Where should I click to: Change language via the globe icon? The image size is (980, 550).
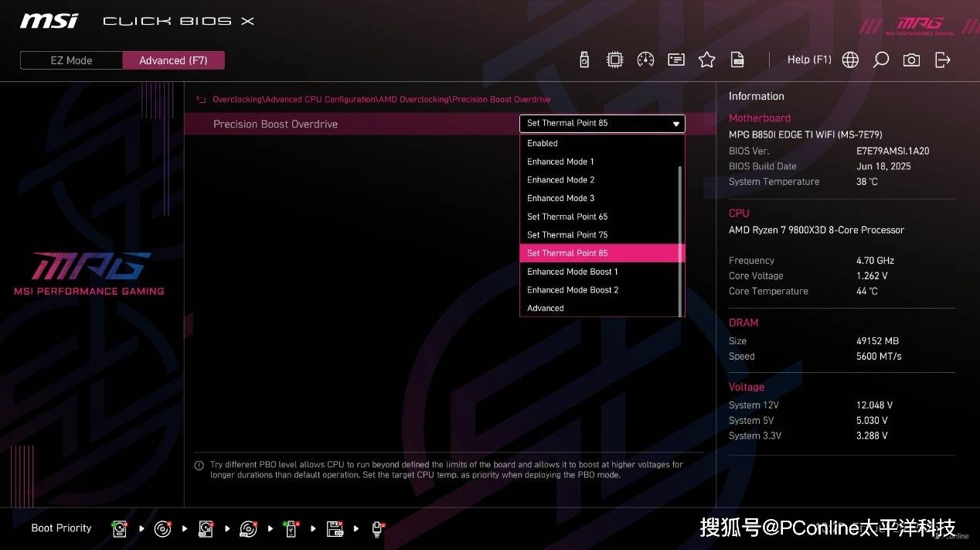850,60
